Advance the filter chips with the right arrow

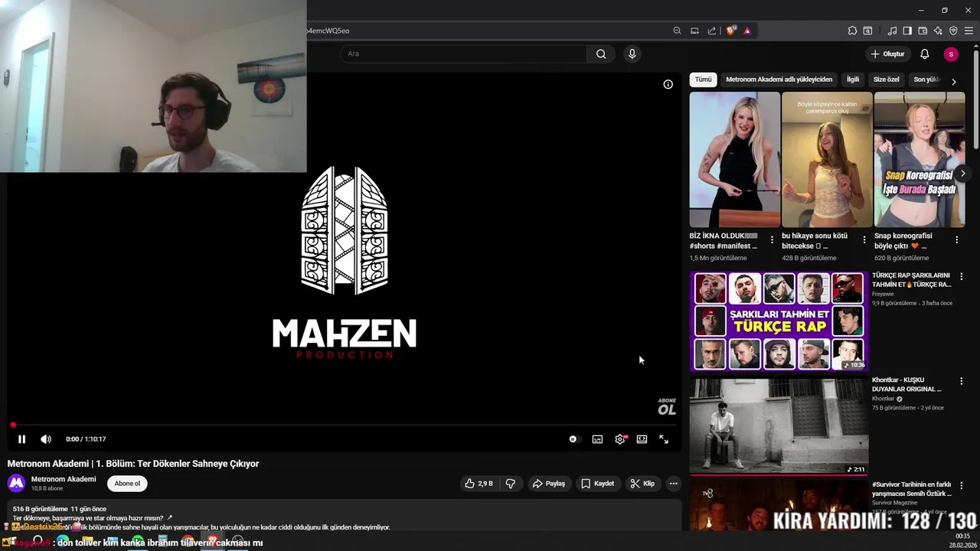[x=953, y=81]
